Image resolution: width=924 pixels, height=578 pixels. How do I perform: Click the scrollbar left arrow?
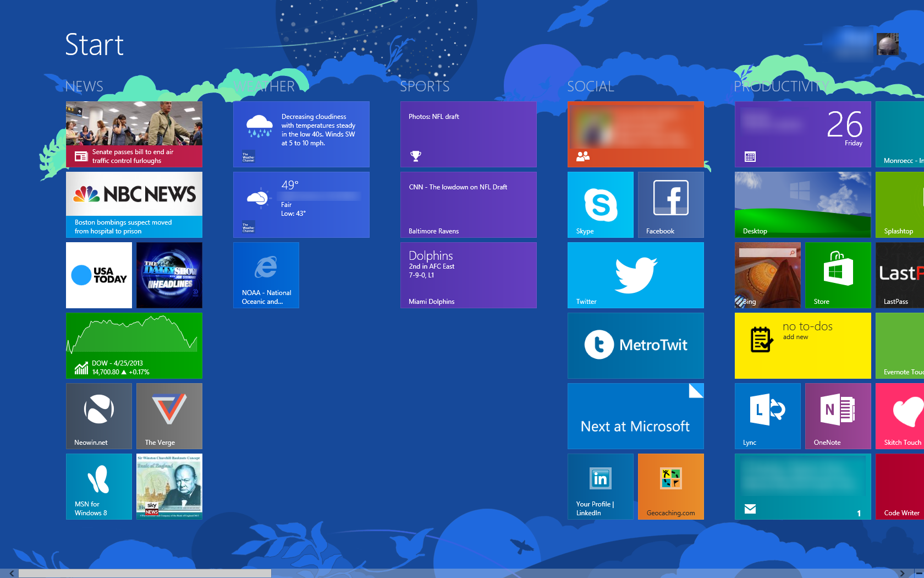tap(12, 573)
